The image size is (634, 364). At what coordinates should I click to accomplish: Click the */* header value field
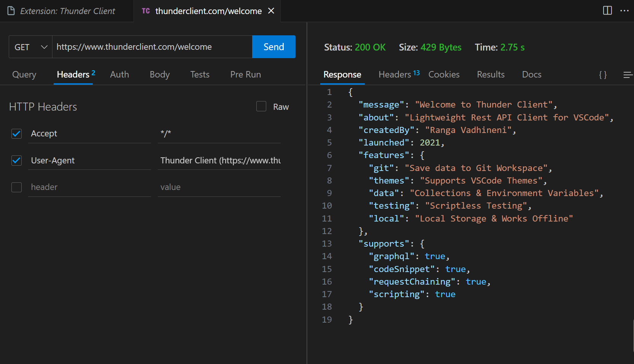(219, 134)
